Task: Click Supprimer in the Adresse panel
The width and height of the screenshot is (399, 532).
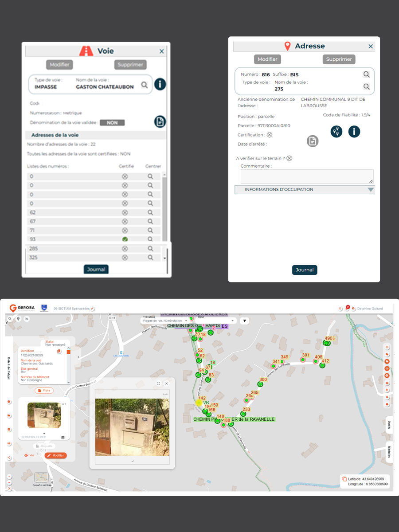Action: coord(339,59)
